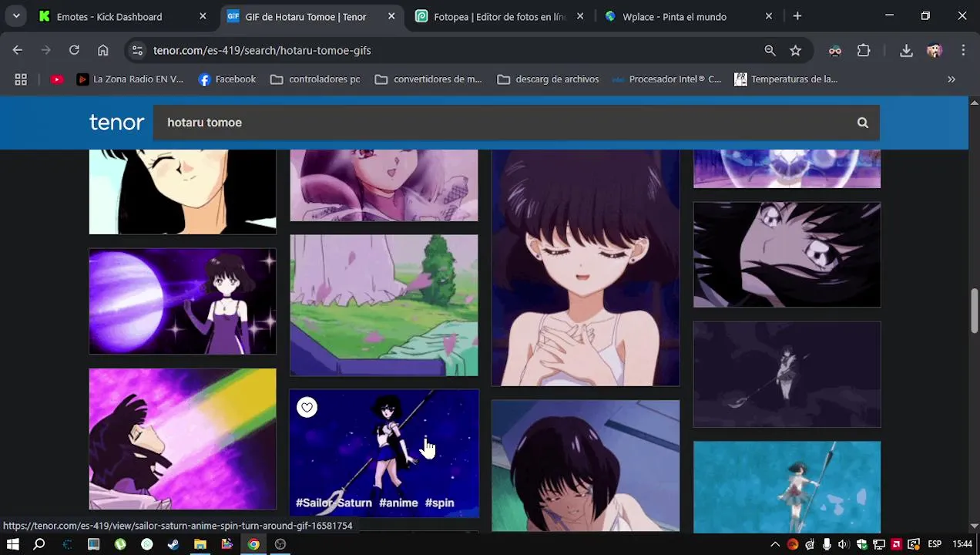
Task: Open the Extensions puzzle icon
Action: [864, 50]
